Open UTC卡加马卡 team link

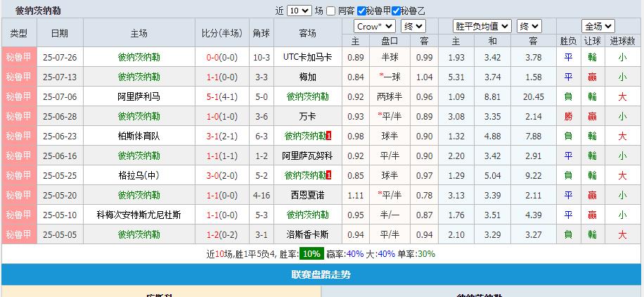tap(307, 57)
